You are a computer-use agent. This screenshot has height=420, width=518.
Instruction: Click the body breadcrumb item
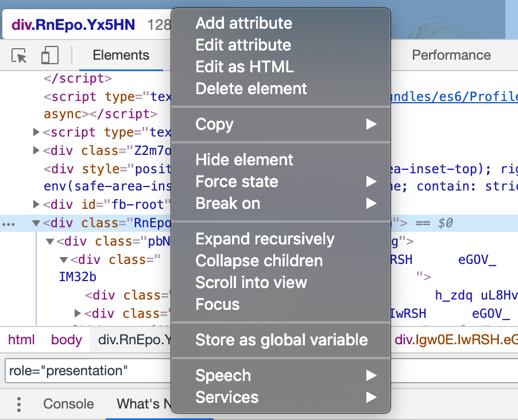(x=66, y=340)
